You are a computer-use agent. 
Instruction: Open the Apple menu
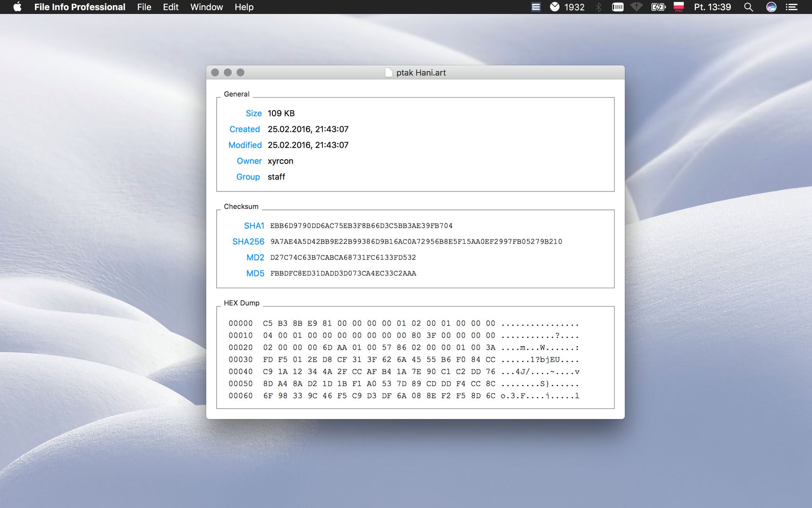[x=17, y=7]
